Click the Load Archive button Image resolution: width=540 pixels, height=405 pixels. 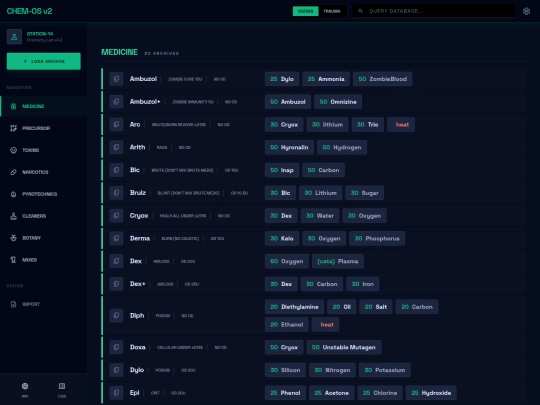pos(44,61)
